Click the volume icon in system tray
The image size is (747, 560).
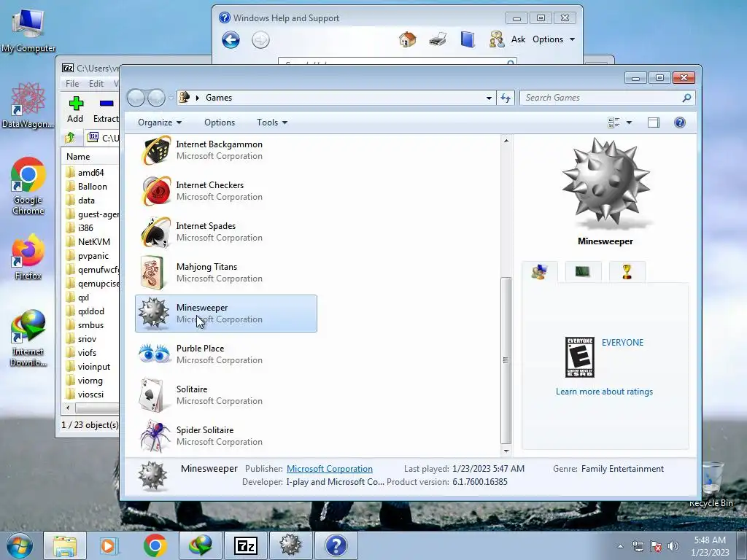[x=673, y=547]
